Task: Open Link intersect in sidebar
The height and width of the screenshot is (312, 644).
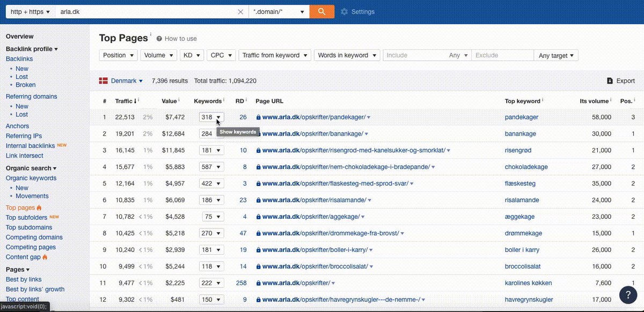Action: click(x=24, y=155)
